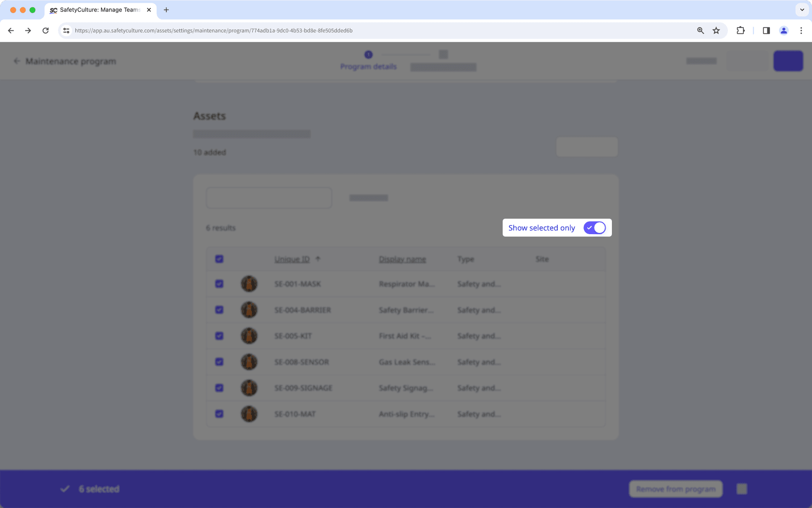The width and height of the screenshot is (812, 508).
Task: Open the browser three-dot menu
Action: 801,30
